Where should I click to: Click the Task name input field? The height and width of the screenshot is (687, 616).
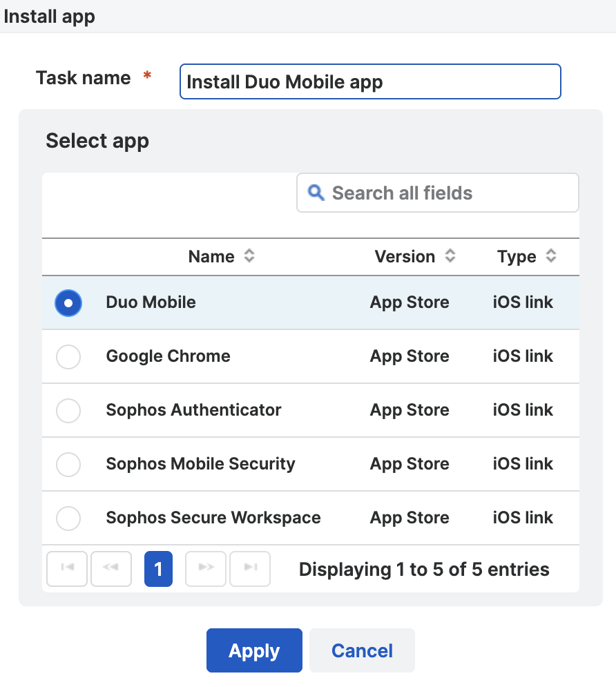click(370, 81)
